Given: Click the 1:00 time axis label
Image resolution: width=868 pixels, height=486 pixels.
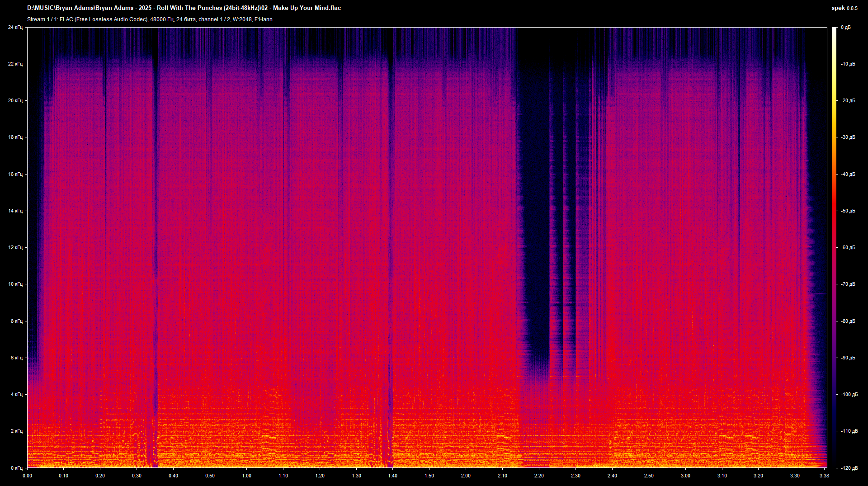Looking at the screenshot, I should point(247,476).
